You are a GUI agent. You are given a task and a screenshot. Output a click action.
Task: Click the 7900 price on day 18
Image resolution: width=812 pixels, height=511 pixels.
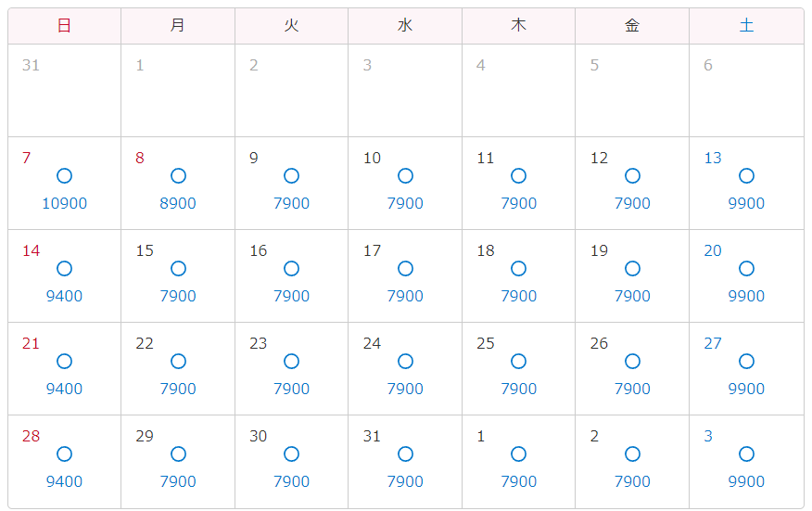(518, 296)
